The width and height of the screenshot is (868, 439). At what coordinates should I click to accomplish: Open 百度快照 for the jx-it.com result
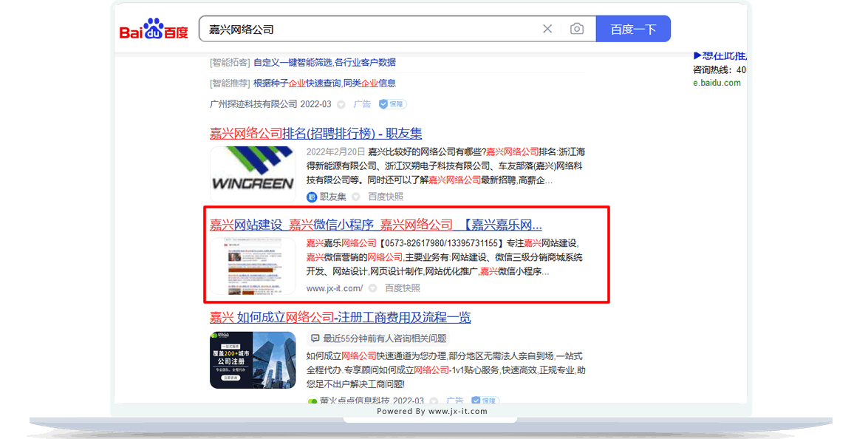(402, 288)
